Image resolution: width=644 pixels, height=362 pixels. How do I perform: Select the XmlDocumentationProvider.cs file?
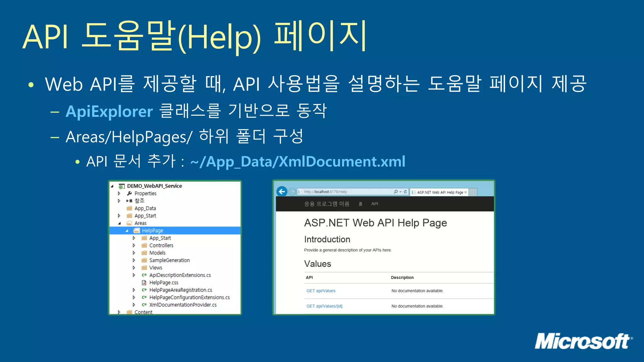coord(183,305)
